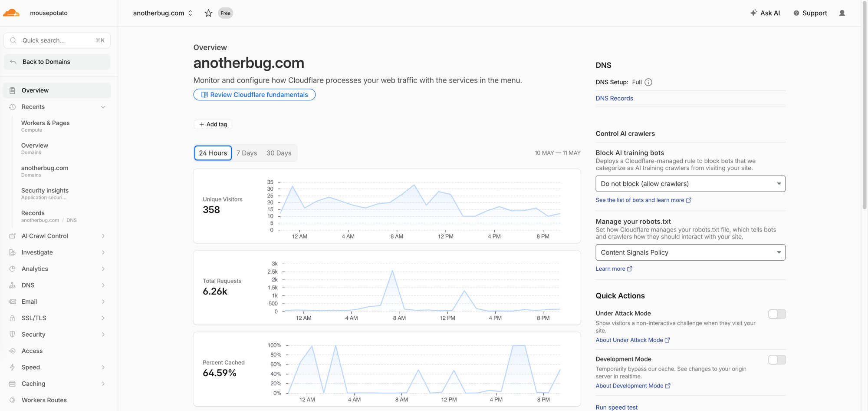The width and height of the screenshot is (868, 411).
Task: Click the Add tag button
Action: point(213,124)
